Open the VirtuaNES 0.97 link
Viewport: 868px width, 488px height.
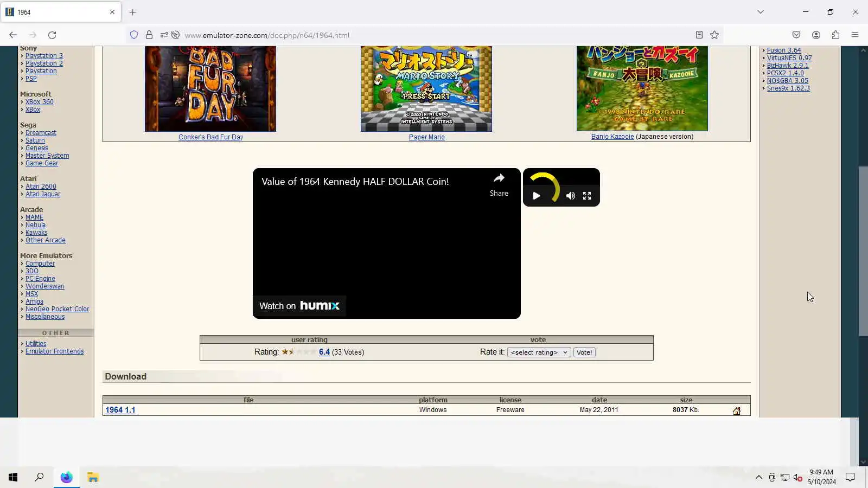pyautogui.click(x=789, y=58)
